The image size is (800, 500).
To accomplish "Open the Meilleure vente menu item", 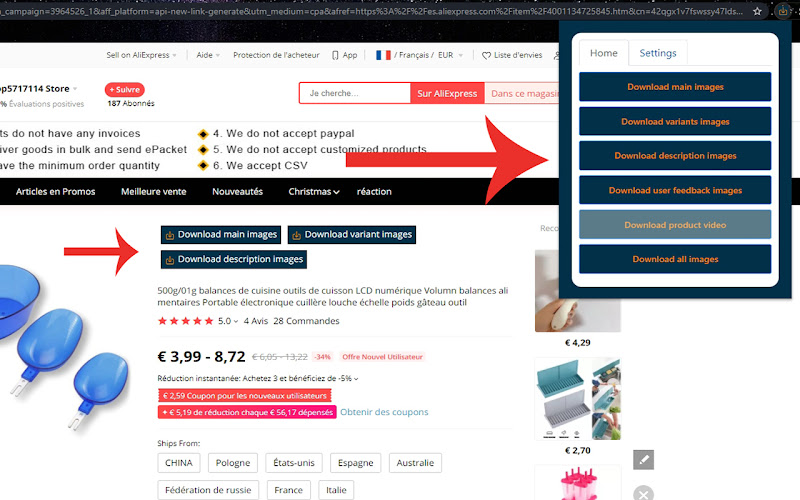I will [x=154, y=192].
